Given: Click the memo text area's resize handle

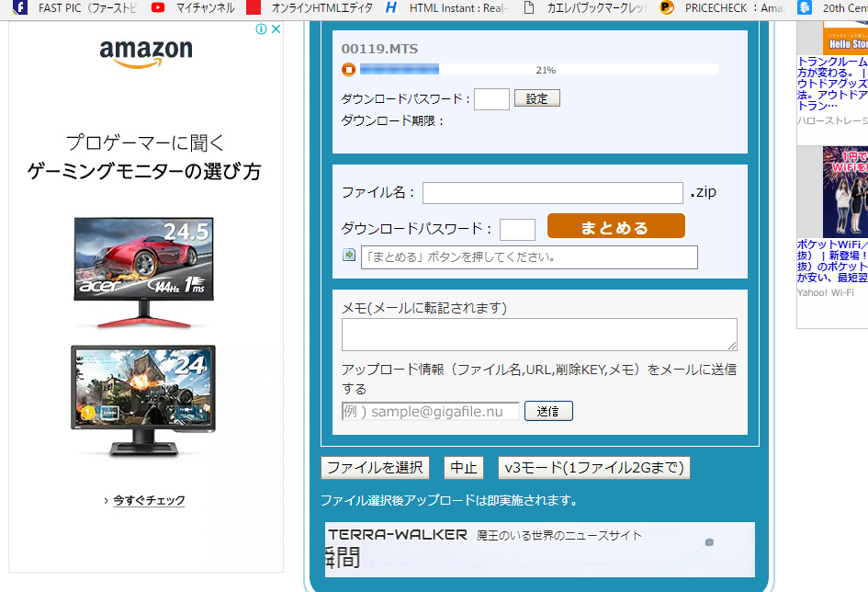Looking at the screenshot, I should point(732,346).
